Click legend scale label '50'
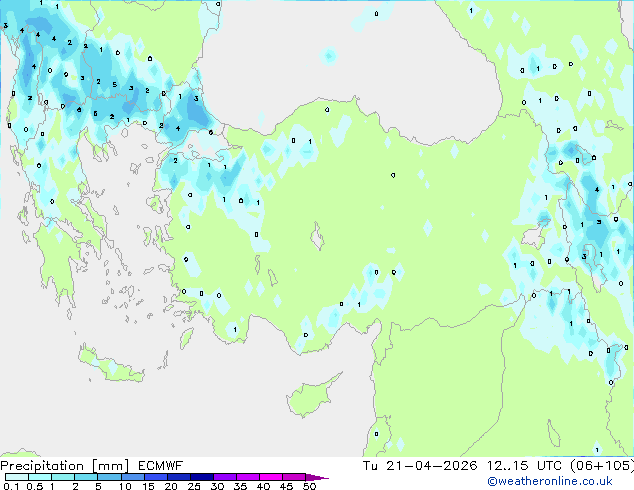 (309, 486)
